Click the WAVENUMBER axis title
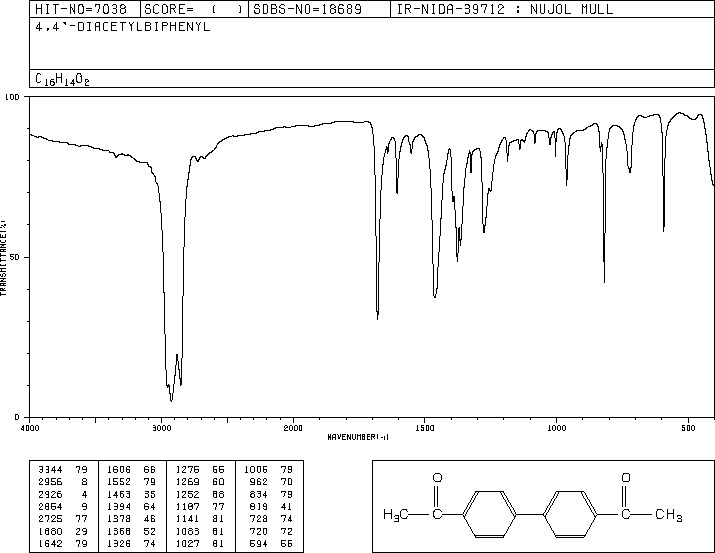 pos(358,437)
